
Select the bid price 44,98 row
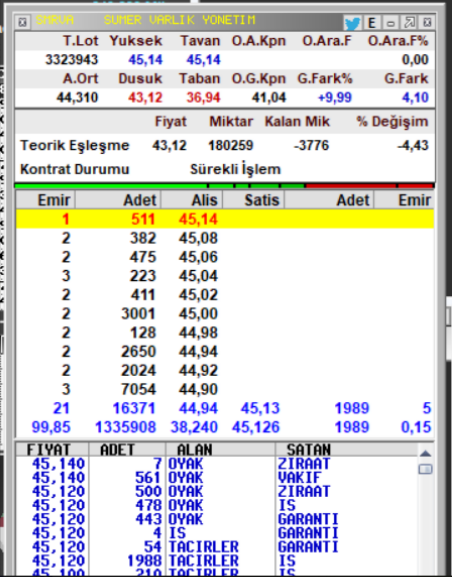click(x=225, y=333)
